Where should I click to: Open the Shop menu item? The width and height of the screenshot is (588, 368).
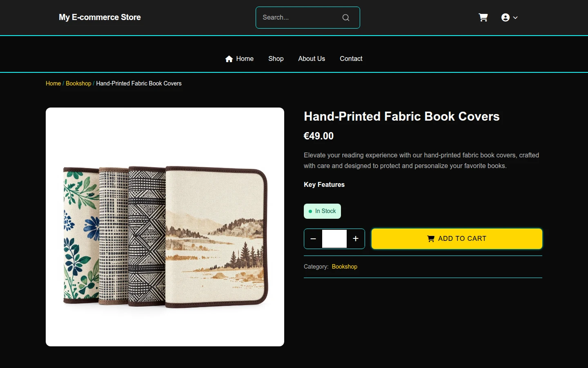pos(276,59)
